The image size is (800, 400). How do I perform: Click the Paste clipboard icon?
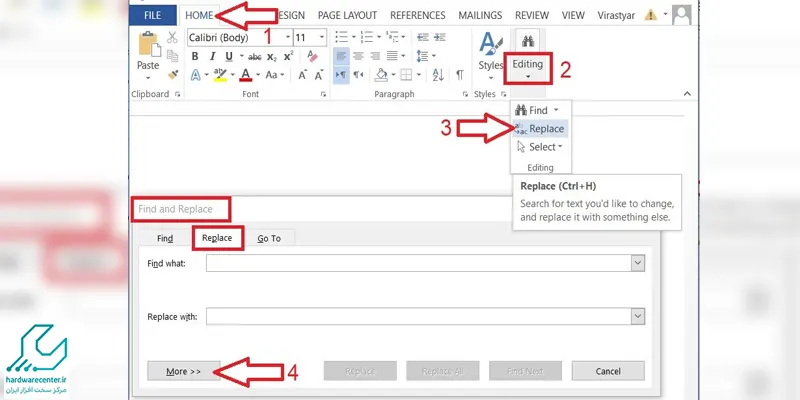[x=148, y=44]
